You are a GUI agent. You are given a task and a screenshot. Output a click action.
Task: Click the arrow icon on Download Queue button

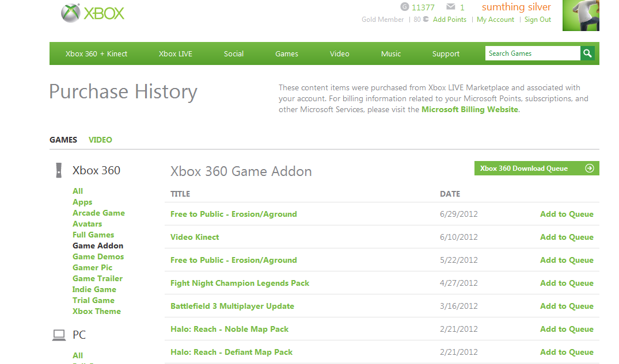pos(589,168)
